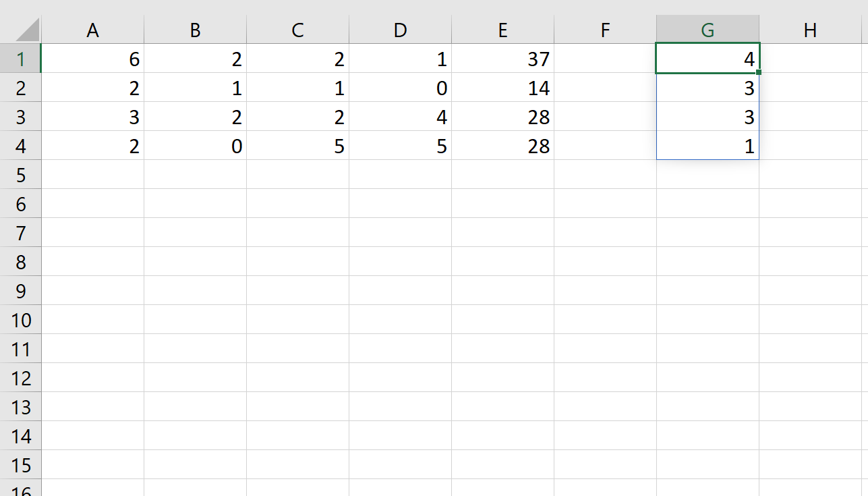868x496 pixels.
Task: Select row 4 header
Action: click(20, 146)
